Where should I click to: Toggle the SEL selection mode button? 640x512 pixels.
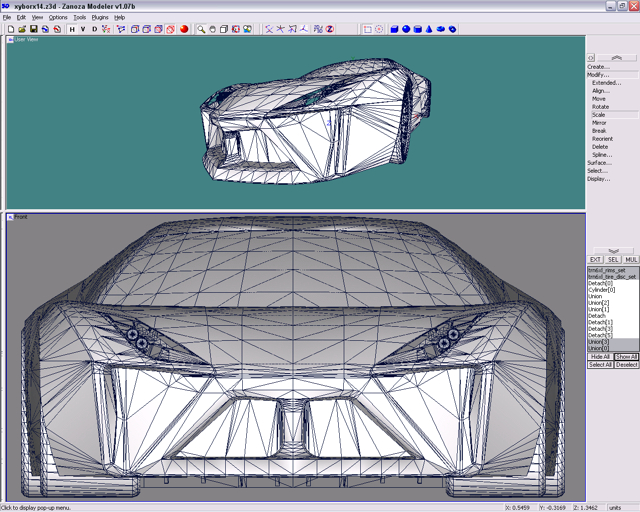pos(613,259)
